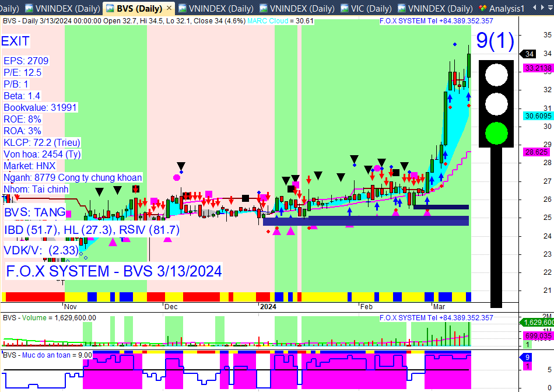Screen dimensions: 554x392
Task: Open VNINDEX tab immediately right of BVS tab
Action: click(x=216, y=8)
